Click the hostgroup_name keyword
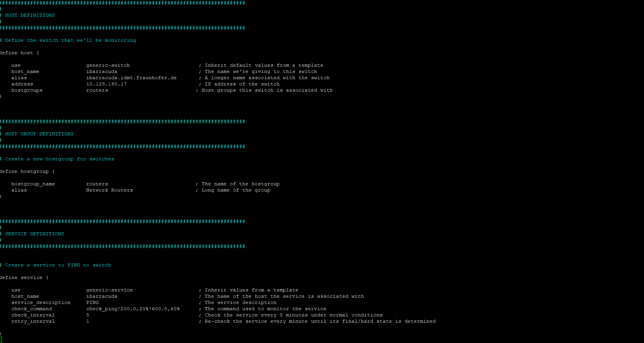Screen dimensions: 644x343 coord(33,184)
